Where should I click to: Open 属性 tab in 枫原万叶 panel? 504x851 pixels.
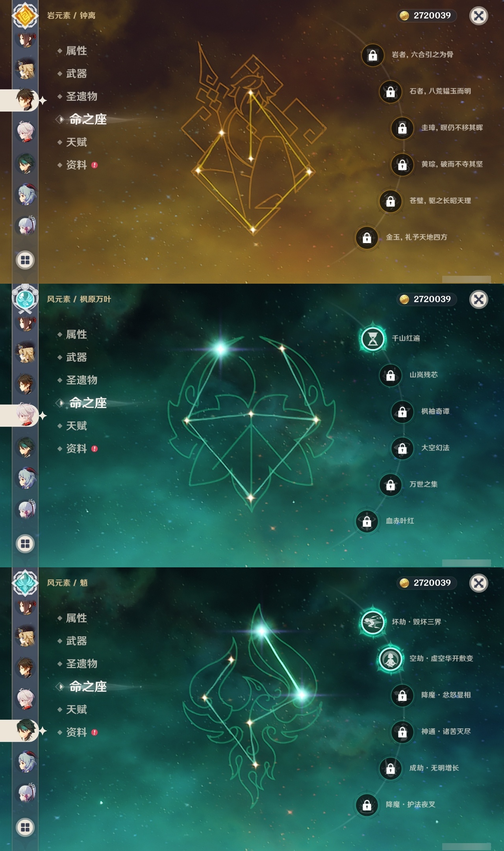[76, 334]
